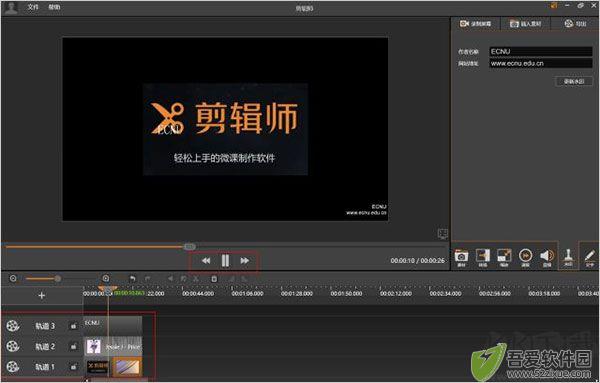
Task: Delete the selected clip with trash icon
Action: point(214,279)
